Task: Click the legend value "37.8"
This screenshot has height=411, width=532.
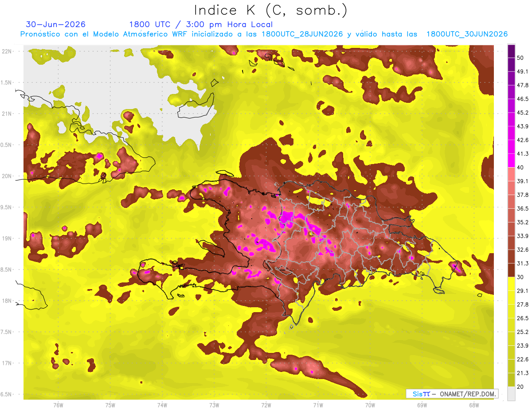Action: (x=523, y=195)
